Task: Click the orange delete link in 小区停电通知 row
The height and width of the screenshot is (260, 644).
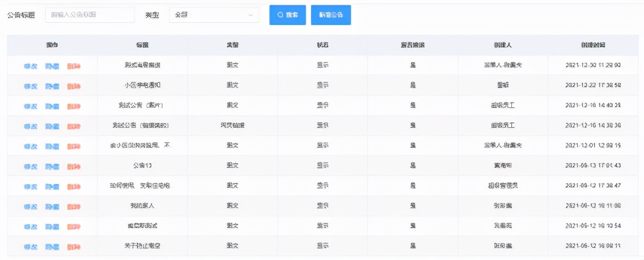Action: click(x=74, y=86)
